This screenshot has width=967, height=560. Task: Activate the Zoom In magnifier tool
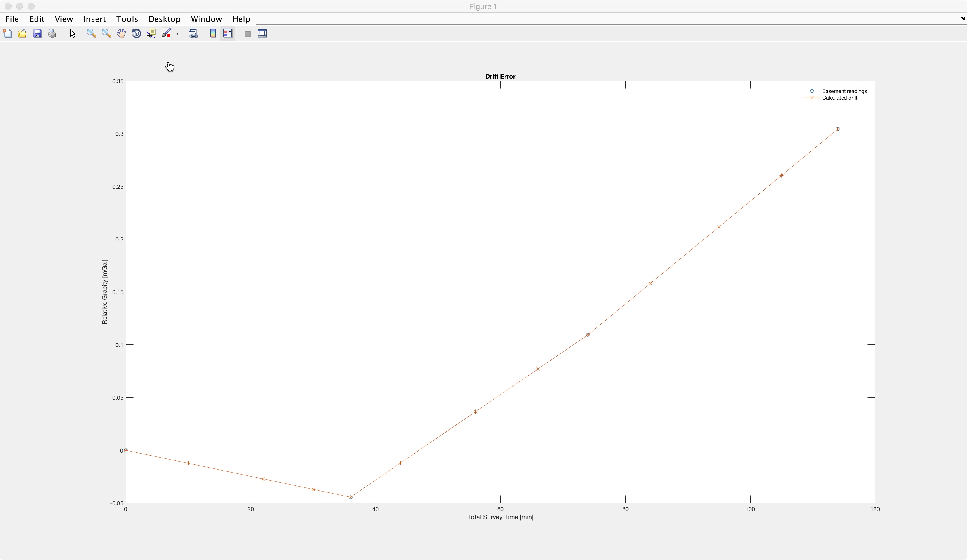click(91, 34)
